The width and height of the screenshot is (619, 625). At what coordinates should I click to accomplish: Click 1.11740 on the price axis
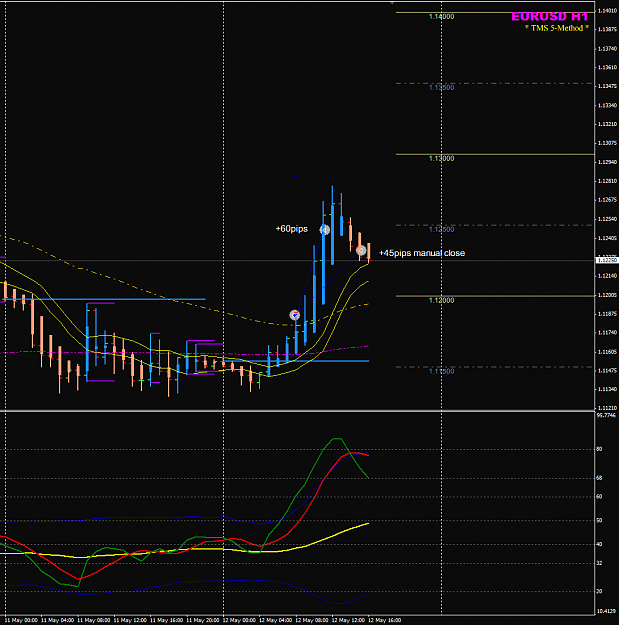click(607, 332)
